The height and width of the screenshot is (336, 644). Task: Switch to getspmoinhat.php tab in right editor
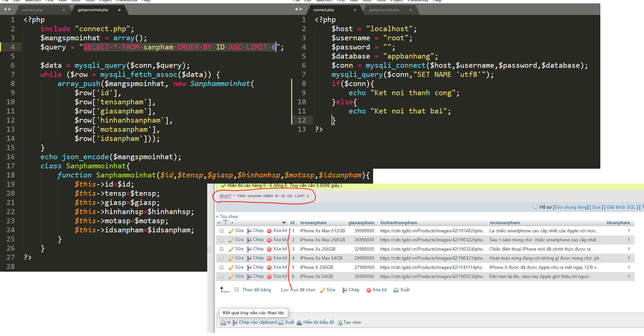[x=384, y=10]
